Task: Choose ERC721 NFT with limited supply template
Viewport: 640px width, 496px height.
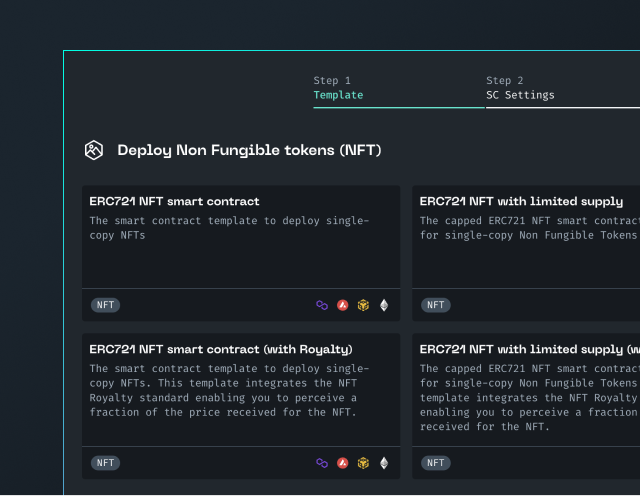Action: [526, 253]
